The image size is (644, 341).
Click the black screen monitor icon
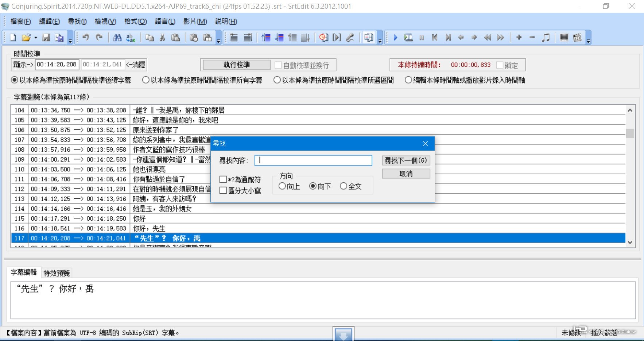[x=564, y=38]
